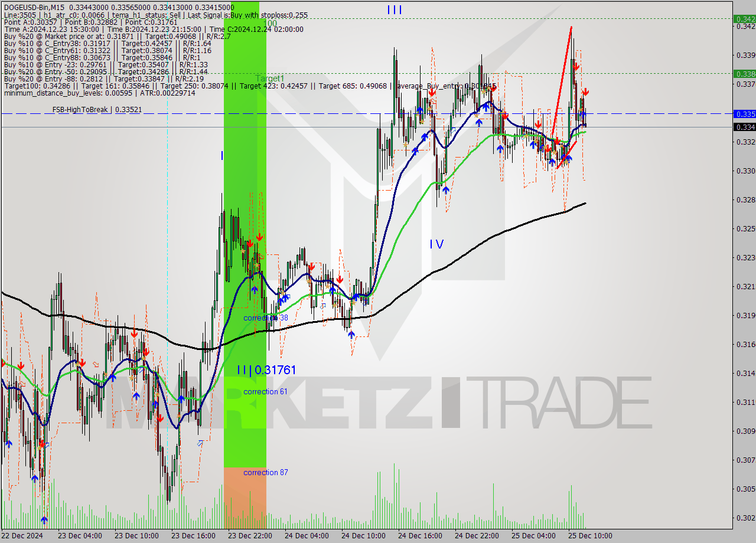Click the '25 Dec 10:00' time axis label
Viewport: 756px width, 543px height.
tap(591, 536)
